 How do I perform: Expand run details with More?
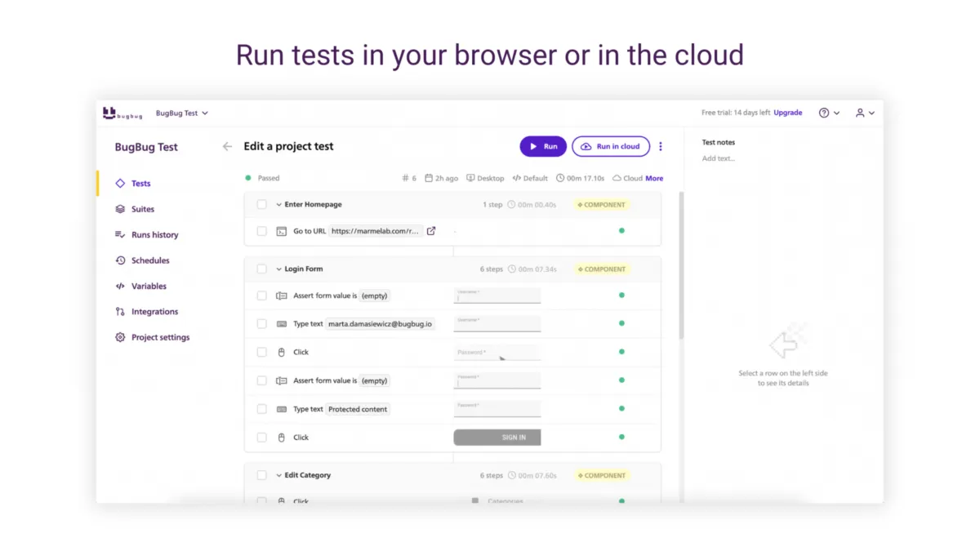point(654,178)
